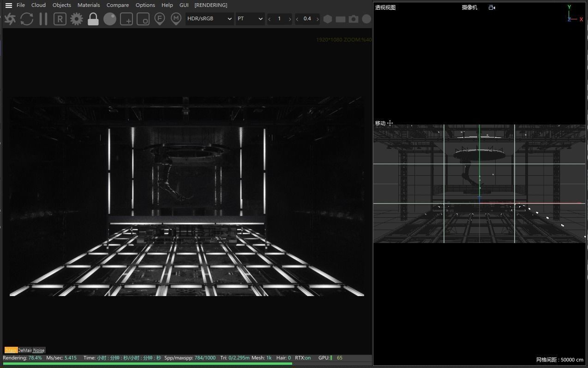The width and height of the screenshot is (588, 368).
Task: Open the Help menu
Action: pyautogui.click(x=167, y=5)
